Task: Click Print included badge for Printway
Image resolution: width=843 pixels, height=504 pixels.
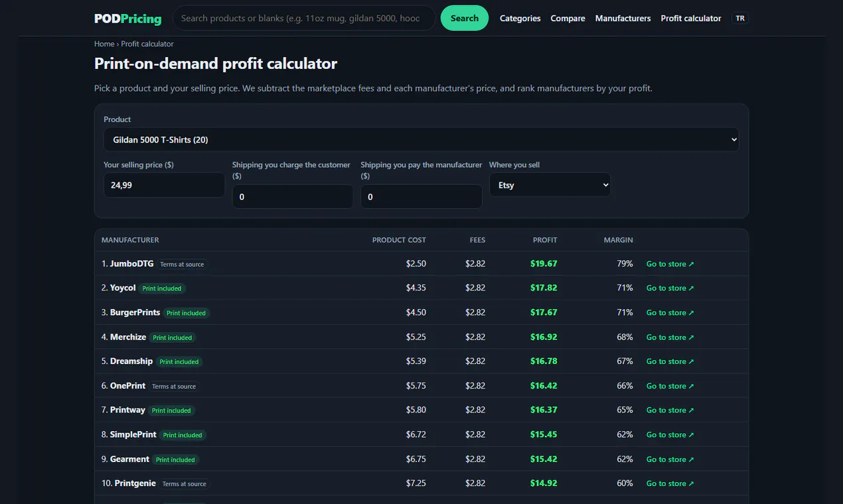Action: pos(171,410)
